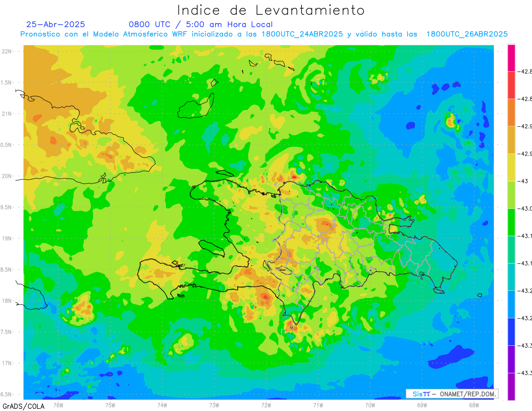This screenshot has height=411, width=532.
Task: Select the violet swatch at the bottom of the color bar
Action: [x=511, y=386]
